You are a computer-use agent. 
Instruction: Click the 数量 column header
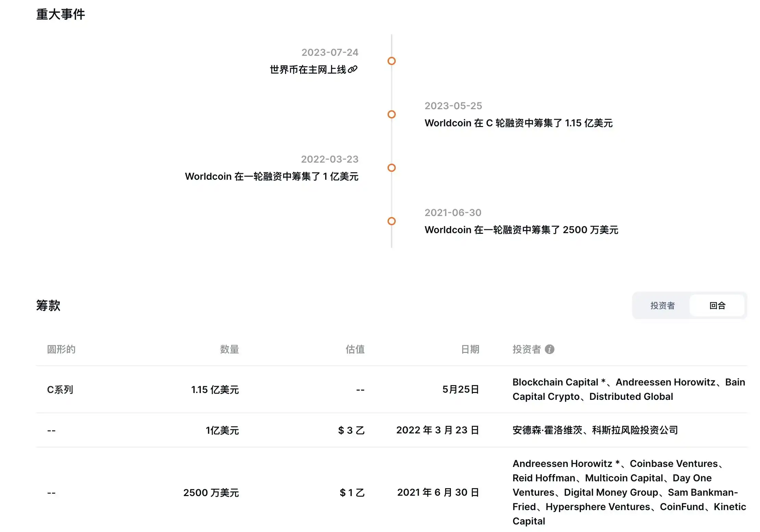point(229,349)
